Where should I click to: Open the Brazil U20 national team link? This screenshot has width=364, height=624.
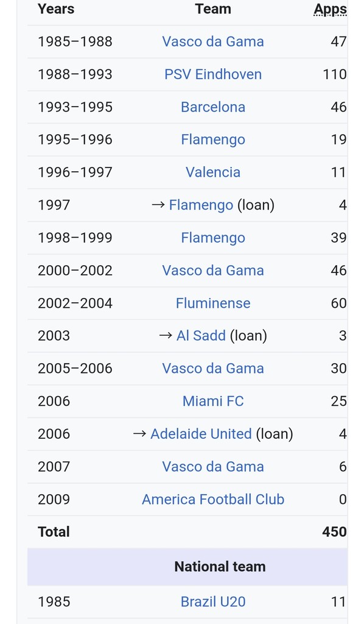[x=213, y=601]
